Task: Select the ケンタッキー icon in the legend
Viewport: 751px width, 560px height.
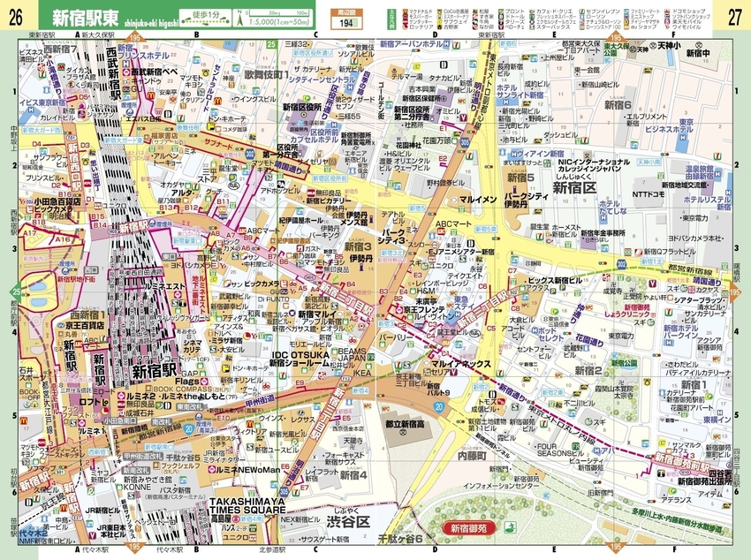Action: [x=406, y=21]
